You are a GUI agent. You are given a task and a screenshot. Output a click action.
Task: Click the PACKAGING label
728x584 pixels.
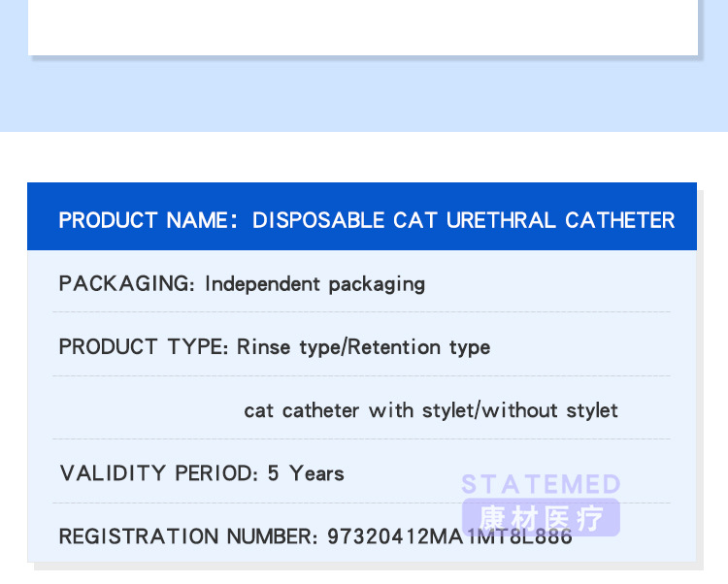tap(127, 284)
